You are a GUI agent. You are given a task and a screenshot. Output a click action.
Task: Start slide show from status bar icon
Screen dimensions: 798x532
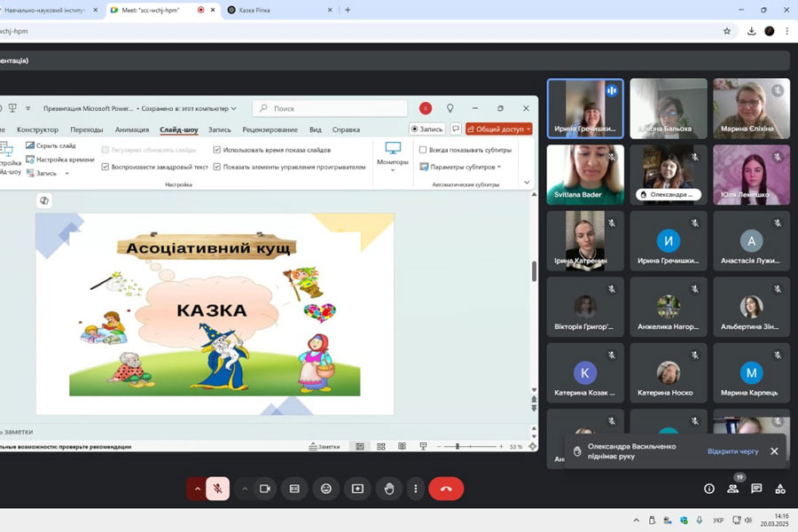pyautogui.click(x=423, y=447)
